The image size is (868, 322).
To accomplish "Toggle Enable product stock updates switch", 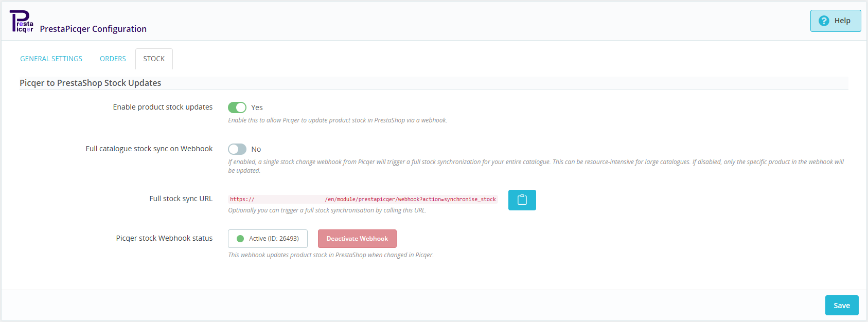I will pos(237,108).
